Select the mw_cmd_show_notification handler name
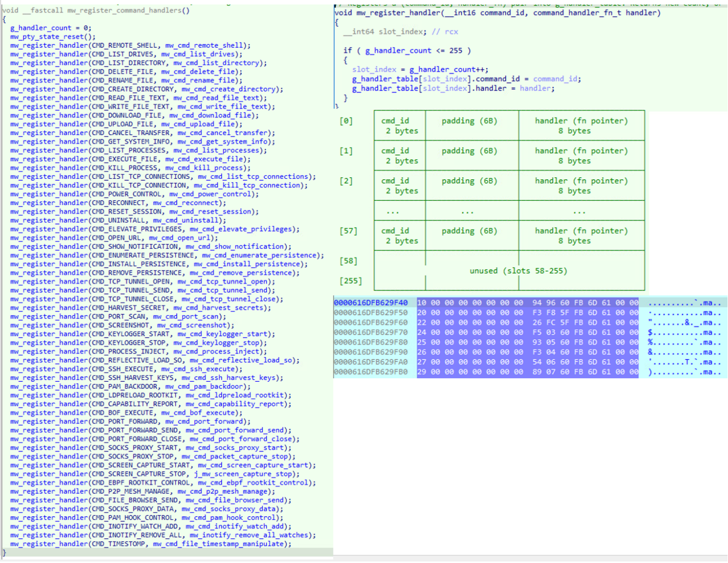Screen dimensions: 728x563 (234, 246)
